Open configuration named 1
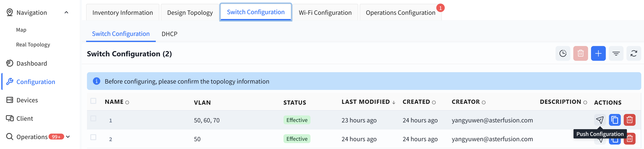This screenshot has width=644, height=149. tap(111, 121)
